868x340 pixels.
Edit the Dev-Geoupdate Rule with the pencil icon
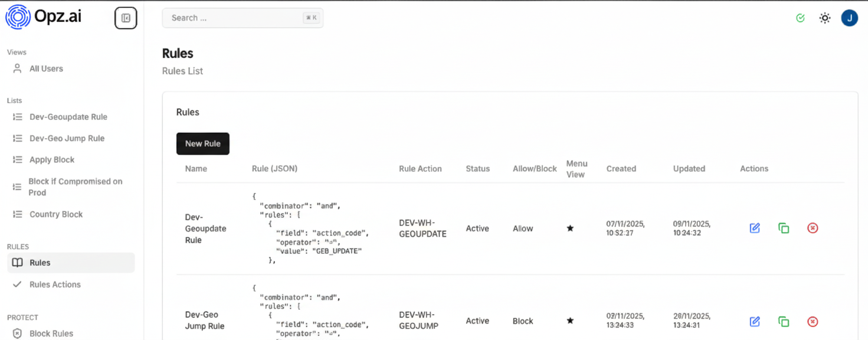pos(754,228)
